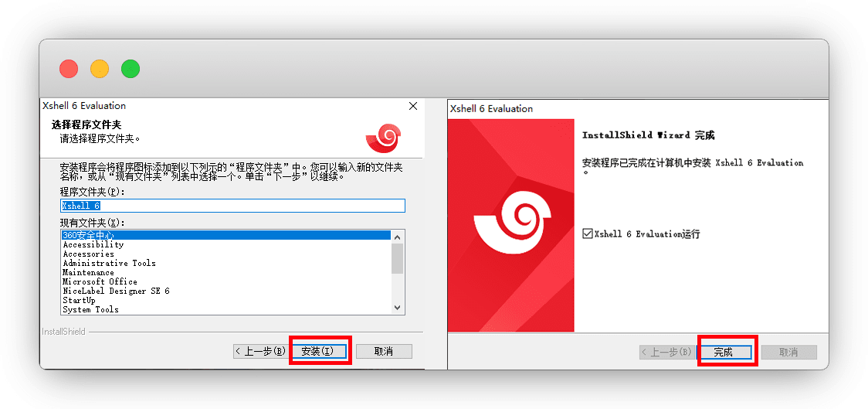The image size is (868, 409).
Task: Click the large Xshell logo on red banner
Action: tap(511, 223)
